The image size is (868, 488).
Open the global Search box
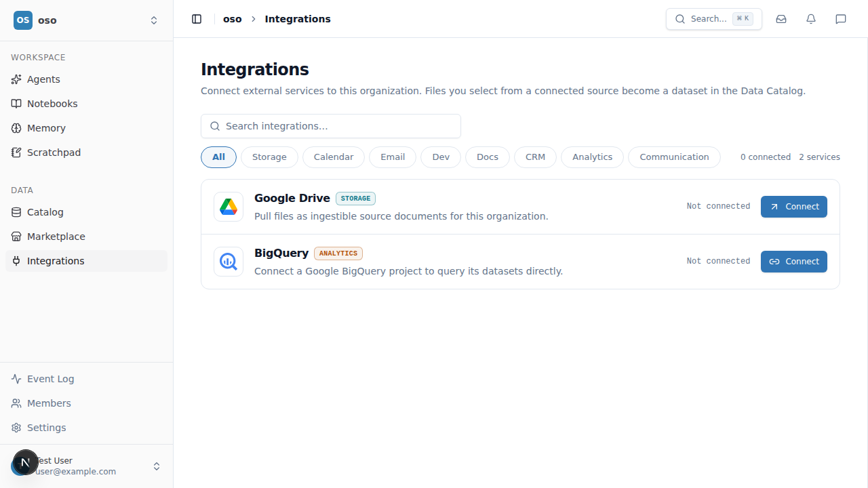pos(714,19)
